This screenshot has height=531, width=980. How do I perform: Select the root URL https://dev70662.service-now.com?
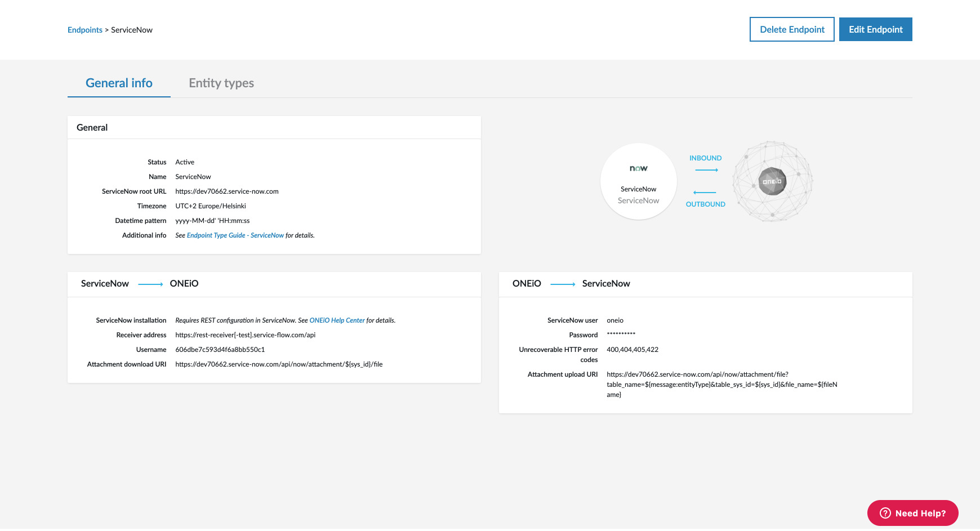coord(227,191)
